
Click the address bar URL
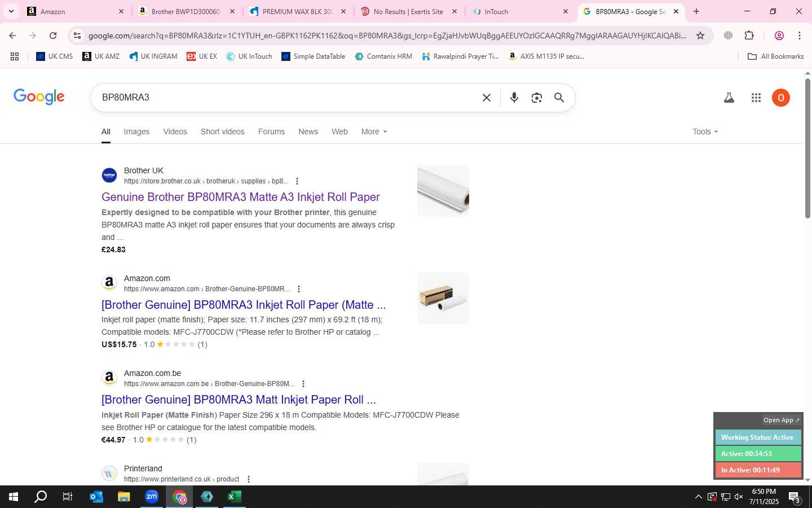point(387,36)
